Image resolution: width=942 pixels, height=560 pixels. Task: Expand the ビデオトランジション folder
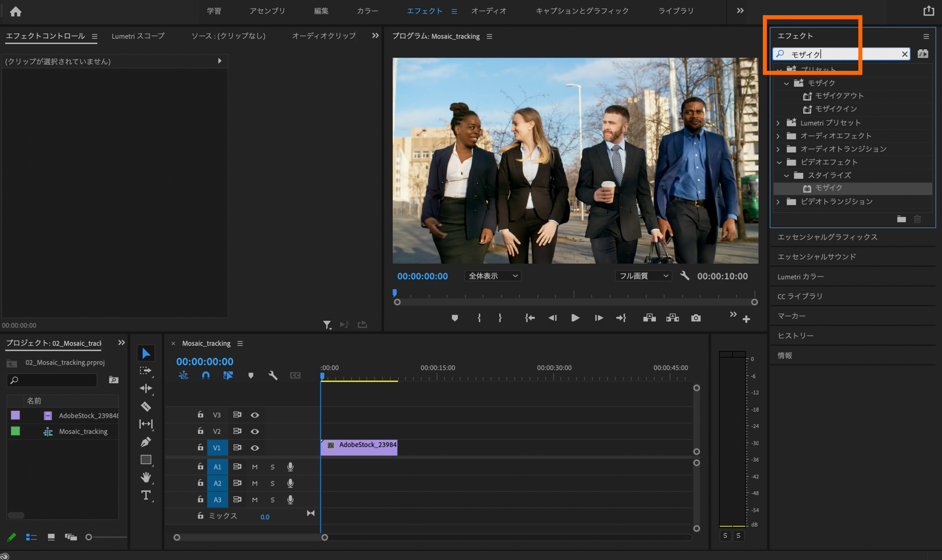[x=778, y=202]
